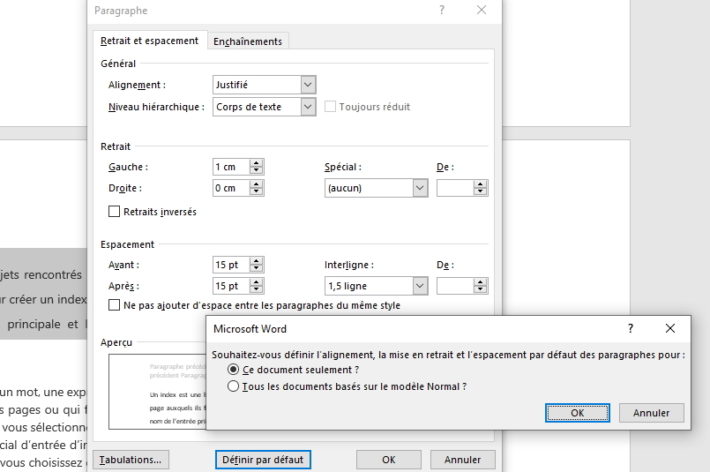Image resolution: width=710 pixels, height=472 pixels.
Task: Increase the Avant spacing value
Action: [x=256, y=261]
